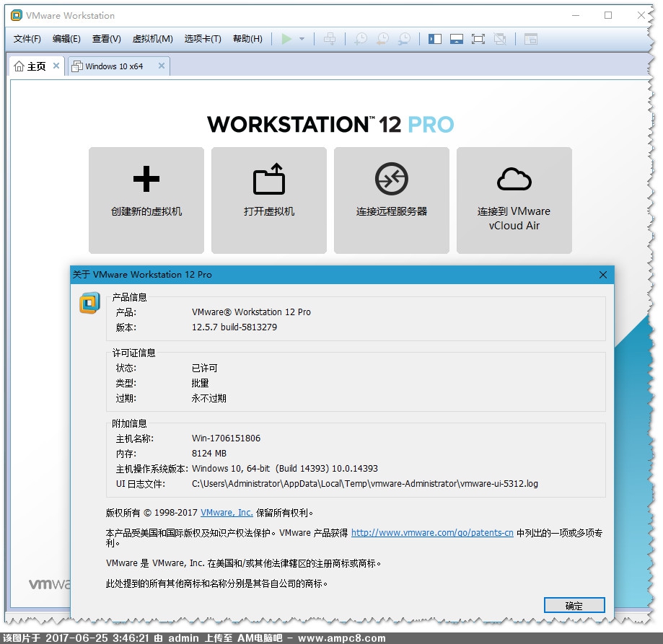The image size is (663, 644).
Task: Click the console view toolbar icon
Action: coord(531,39)
